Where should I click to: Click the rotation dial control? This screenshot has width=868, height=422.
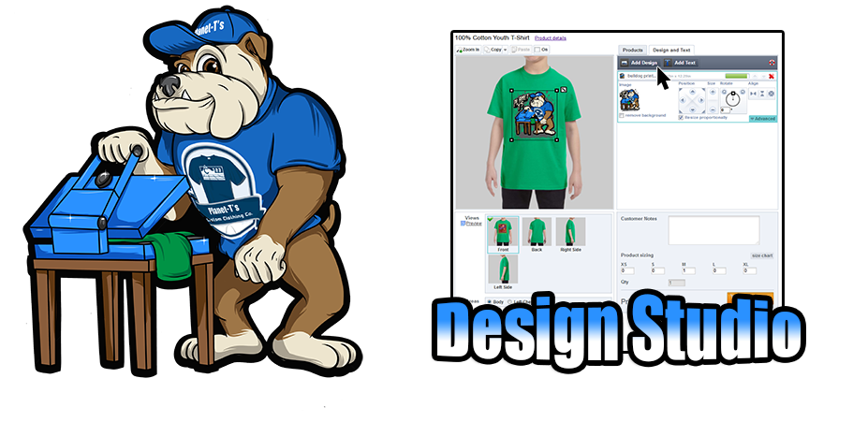[733, 99]
